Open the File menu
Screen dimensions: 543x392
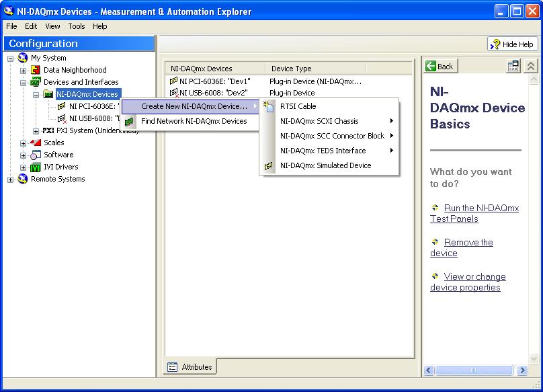point(11,26)
